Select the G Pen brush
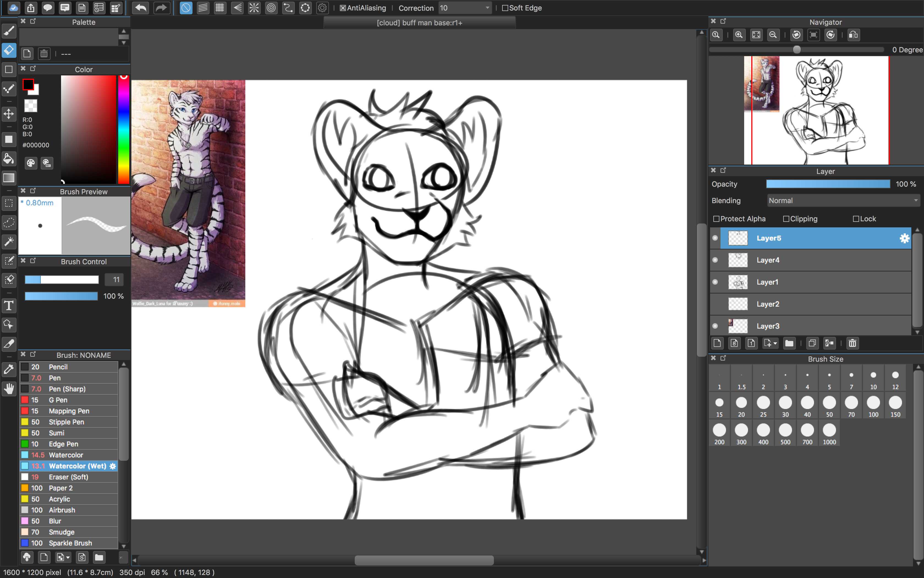This screenshot has height=578, width=924. pos(69,400)
